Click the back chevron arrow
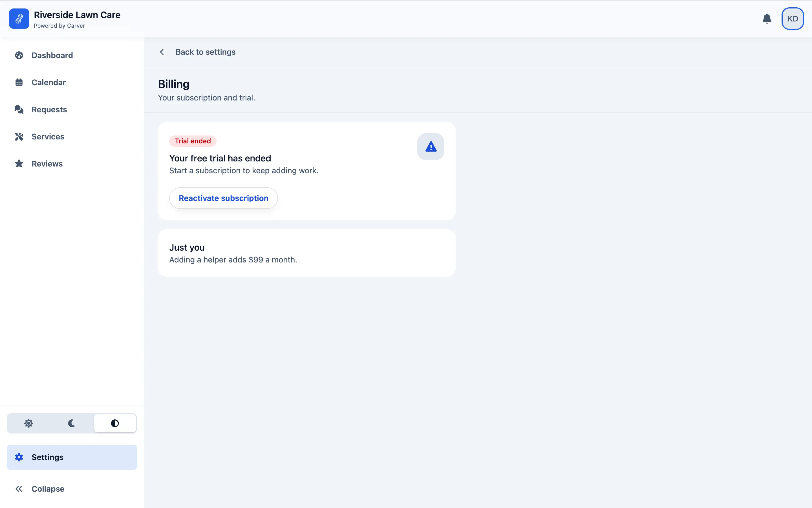This screenshot has width=812, height=508. [x=162, y=52]
